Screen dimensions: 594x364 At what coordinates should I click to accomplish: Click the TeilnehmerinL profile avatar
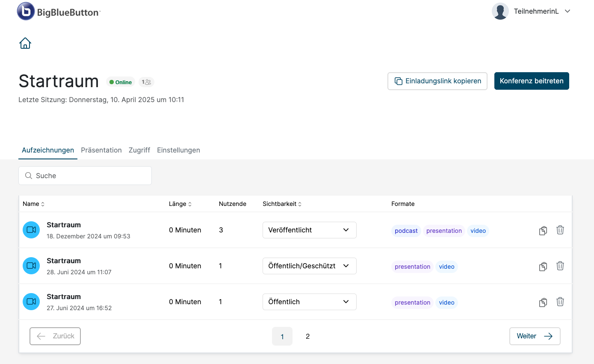[x=500, y=12]
